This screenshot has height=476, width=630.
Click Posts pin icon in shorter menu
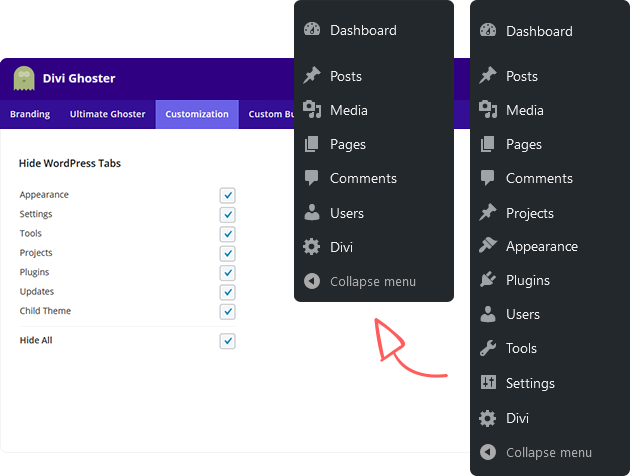coord(312,76)
